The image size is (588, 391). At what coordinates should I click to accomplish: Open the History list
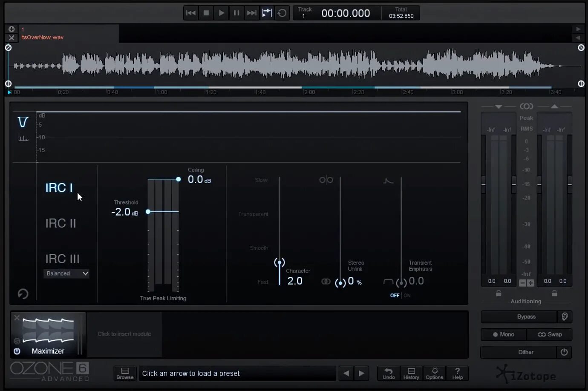pyautogui.click(x=411, y=373)
